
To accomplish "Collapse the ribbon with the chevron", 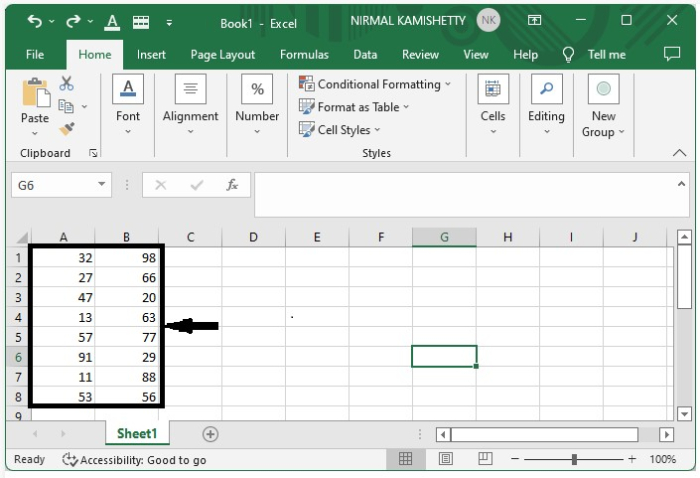I will pos(679,153).
